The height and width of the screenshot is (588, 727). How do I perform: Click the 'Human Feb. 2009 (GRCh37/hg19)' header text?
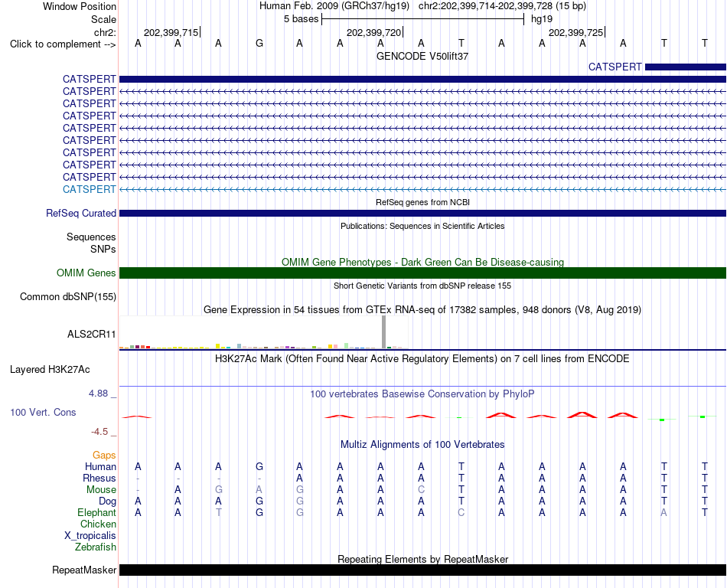334,6
